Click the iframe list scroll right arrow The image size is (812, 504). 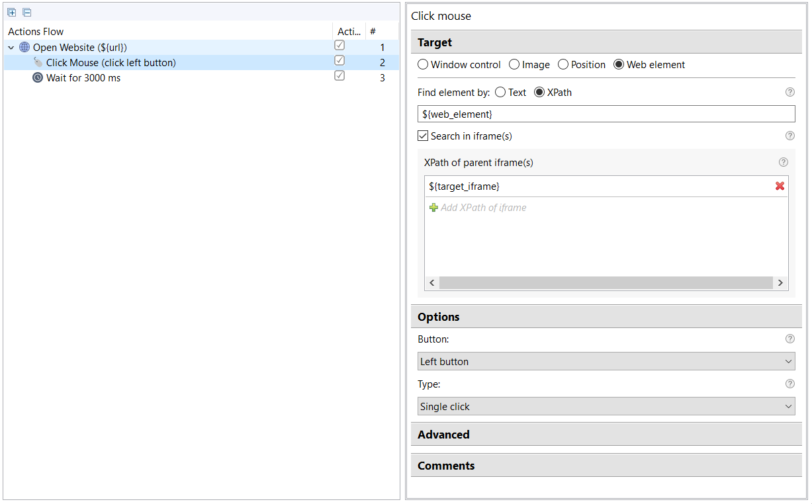pos(780,282)
